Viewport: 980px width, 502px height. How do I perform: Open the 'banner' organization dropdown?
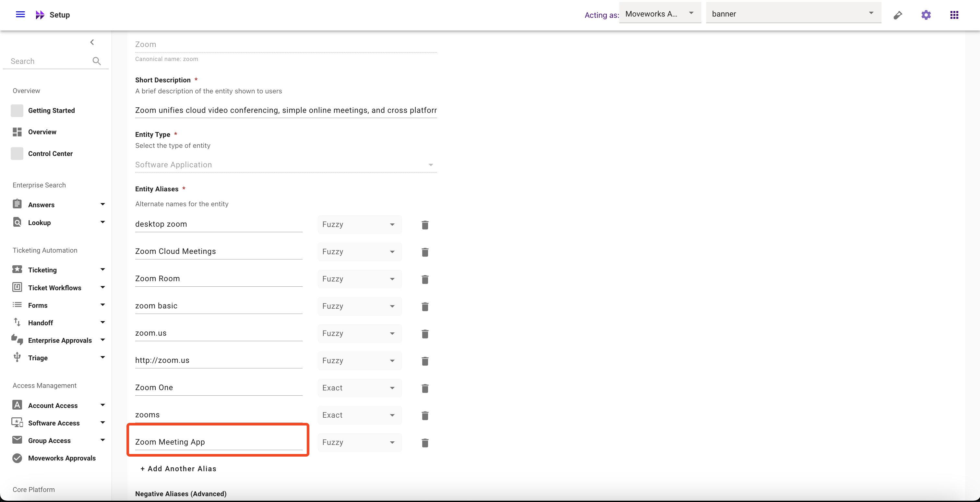pos(793,14)
